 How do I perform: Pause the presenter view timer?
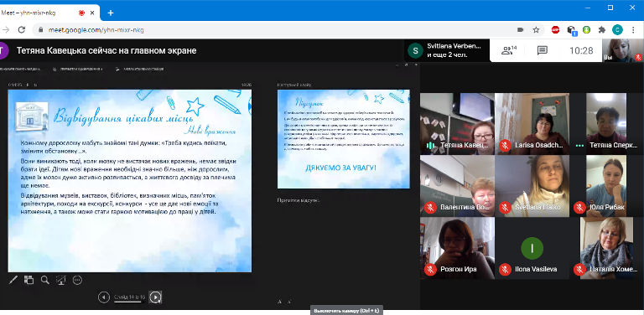28,85
